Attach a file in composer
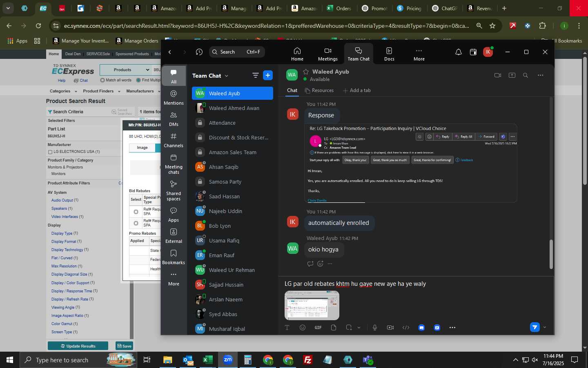 pos(334,328)
